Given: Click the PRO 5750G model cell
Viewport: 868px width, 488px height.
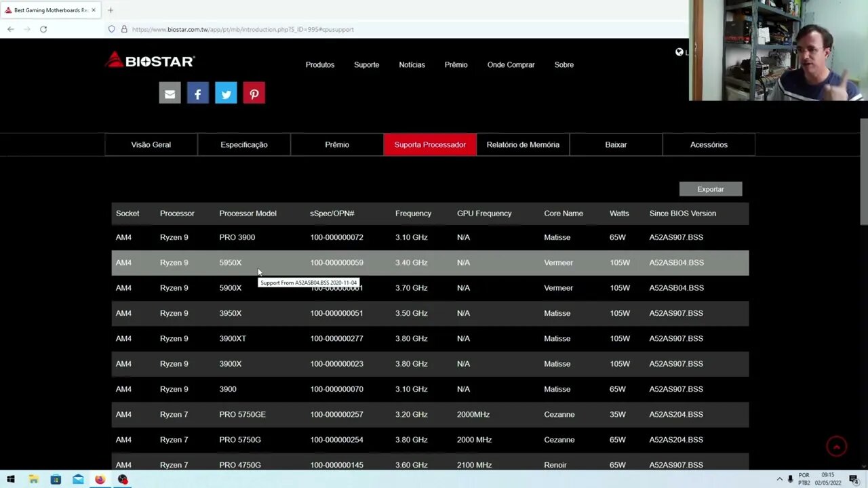Looking at the screenshot, I should (240, 440).
